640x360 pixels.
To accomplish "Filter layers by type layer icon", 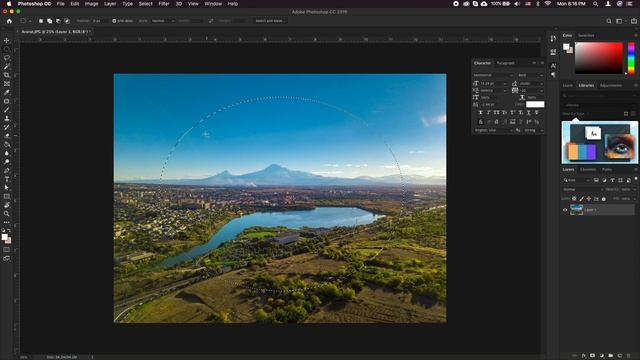I will [x=612, y=180].
